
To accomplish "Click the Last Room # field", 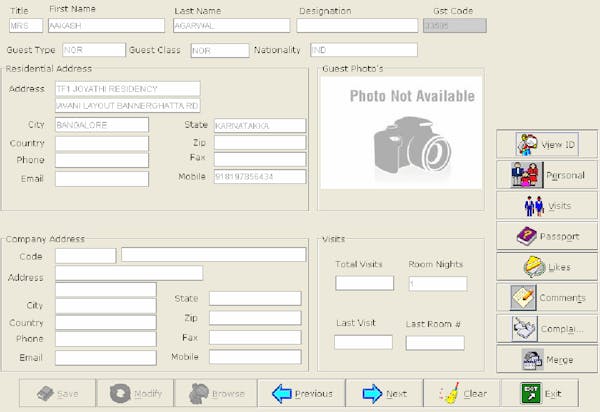I will [x=435, y=343].
